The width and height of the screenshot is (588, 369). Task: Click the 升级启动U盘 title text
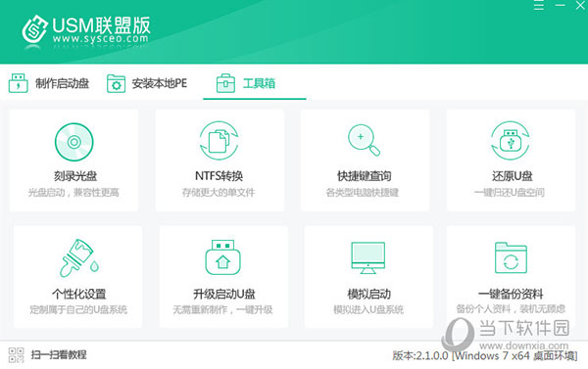click(223, 294)
